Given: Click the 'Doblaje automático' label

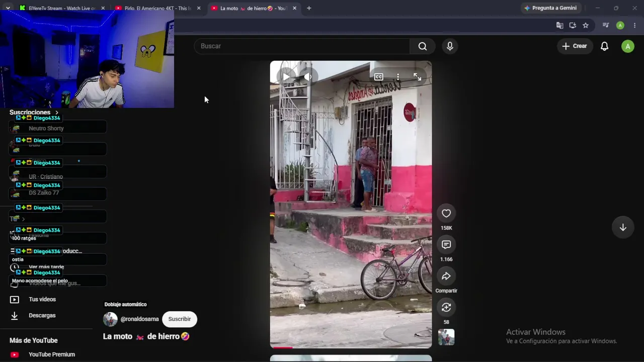Looking at the screenshot, I should pyautogui.click(x=125, y=304).
